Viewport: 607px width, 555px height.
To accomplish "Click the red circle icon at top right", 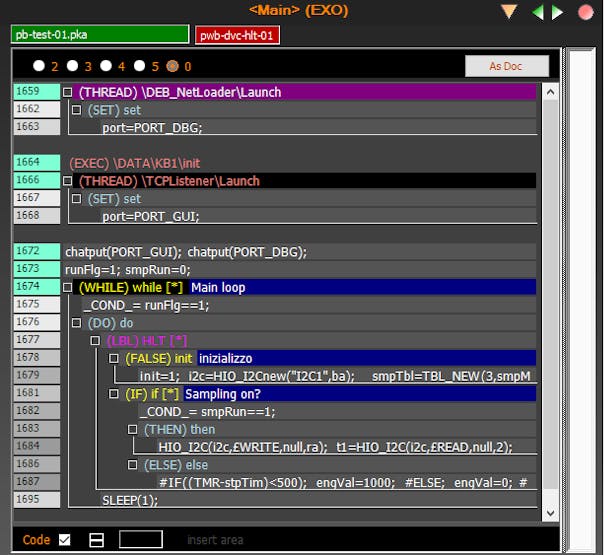I will pos(585,12).
